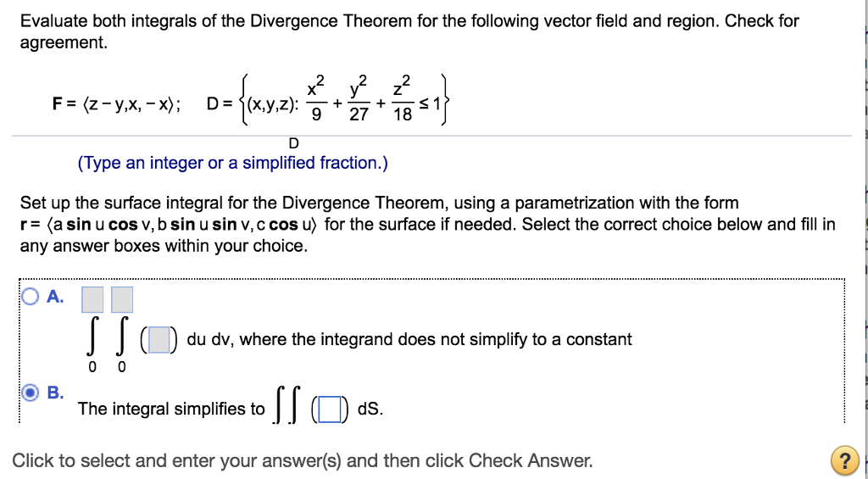Image resolution: width=868 pixels, height=479 pixels.
Task: Focus the integrand box before dS
Action: (329, 411)
